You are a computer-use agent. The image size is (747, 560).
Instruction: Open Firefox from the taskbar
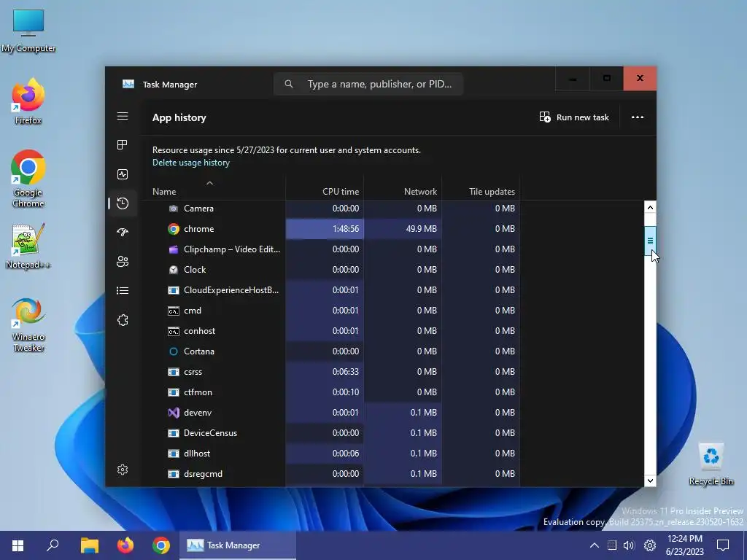(125, 545)
